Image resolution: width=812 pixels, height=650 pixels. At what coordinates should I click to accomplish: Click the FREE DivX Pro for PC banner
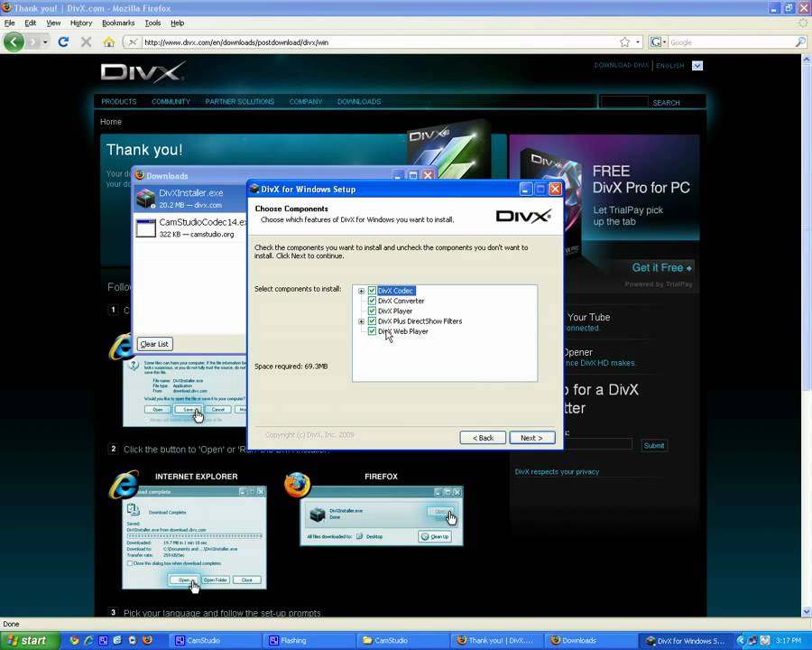point(604,188)
